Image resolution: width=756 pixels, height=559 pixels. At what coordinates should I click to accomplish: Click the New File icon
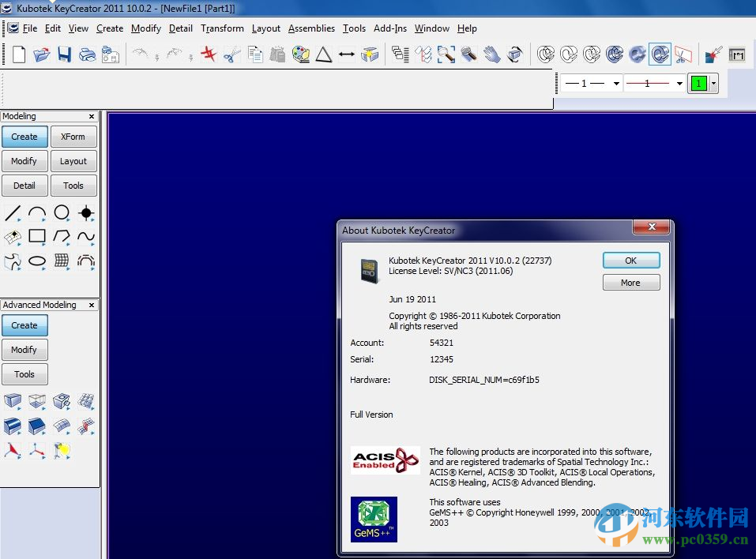[x=19, y=54]
